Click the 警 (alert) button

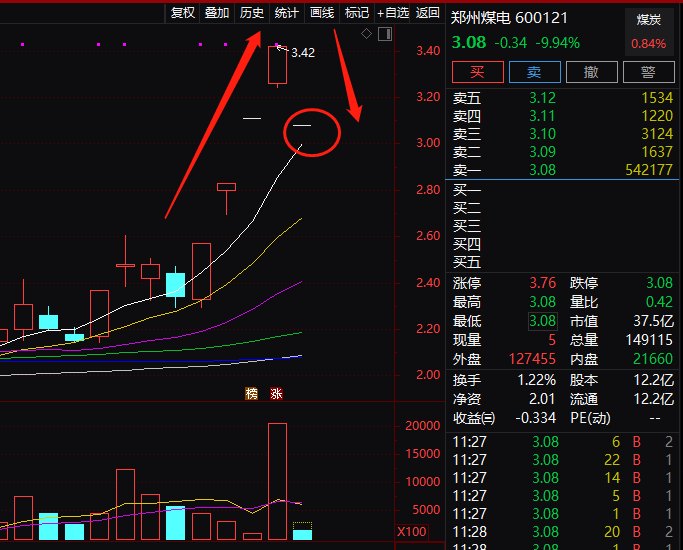[648, 72]
